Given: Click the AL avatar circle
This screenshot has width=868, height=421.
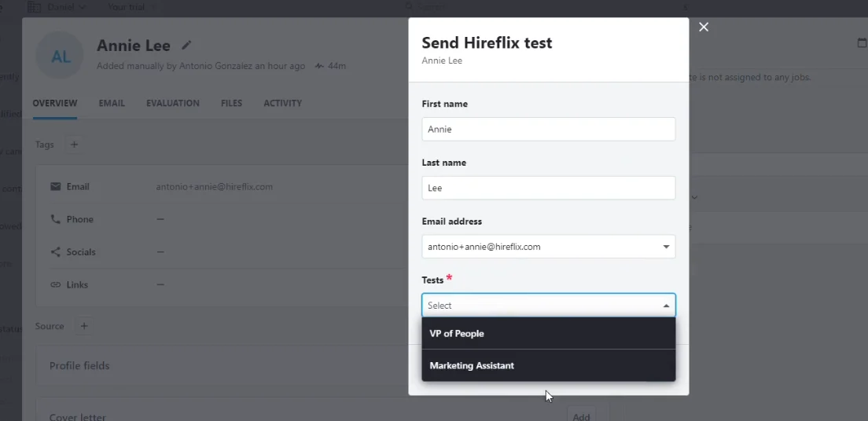Looking at the screenshot, I should click(x=60, y=55).
